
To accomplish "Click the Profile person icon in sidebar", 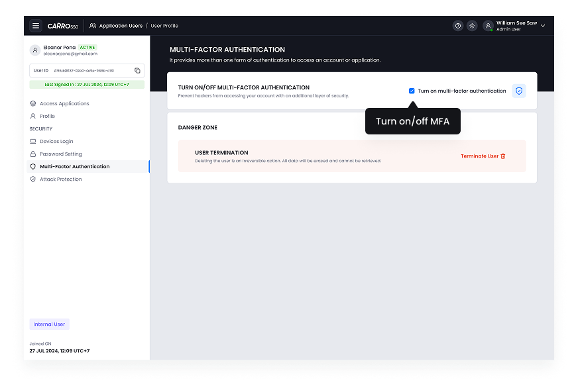I will coord(33,116).
